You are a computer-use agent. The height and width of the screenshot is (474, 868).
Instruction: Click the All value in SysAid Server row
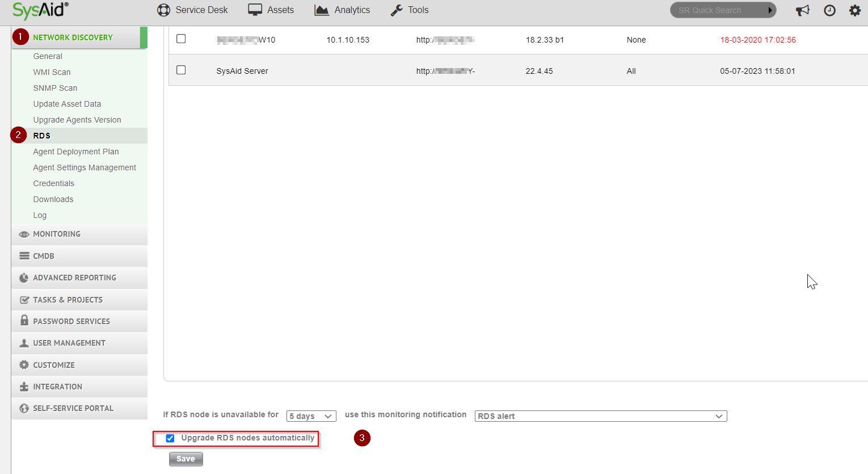click(x=631, y=71)
